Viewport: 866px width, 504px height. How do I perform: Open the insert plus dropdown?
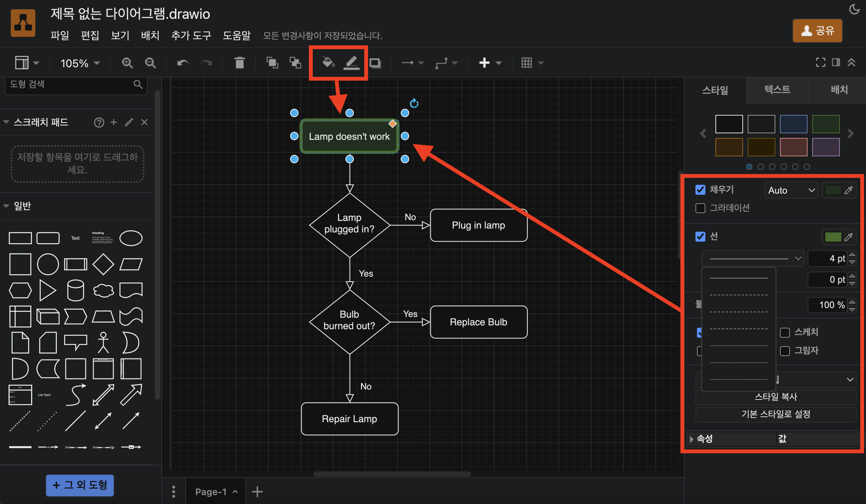pos(490,63)
